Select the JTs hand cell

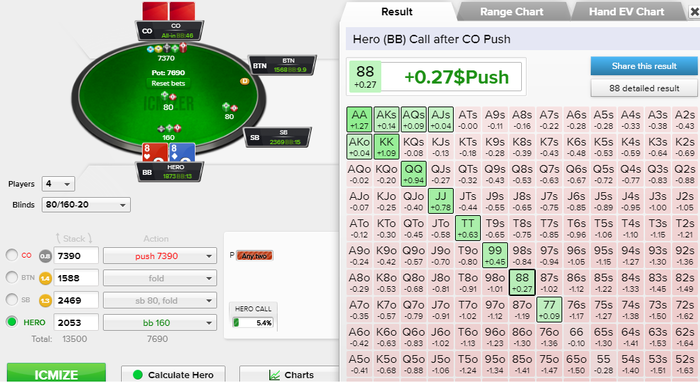[468, 201]
